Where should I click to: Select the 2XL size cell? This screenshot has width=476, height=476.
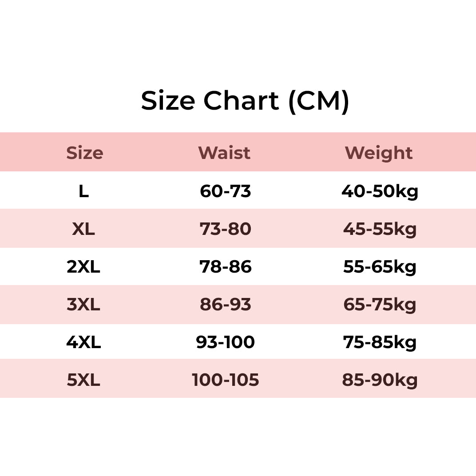pos(83,267)
